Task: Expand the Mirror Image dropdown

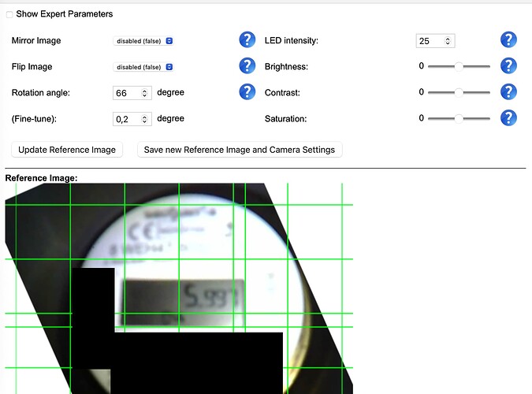Action: (x=144, y=41)
